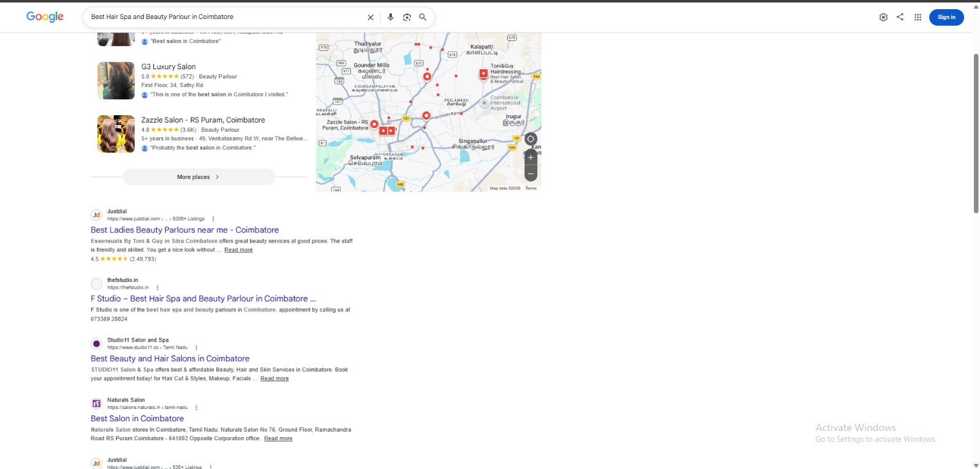Click Justdial favicon of first result
Image resolution: width=980 pixels, height=469 pixels.
point(96,215)
